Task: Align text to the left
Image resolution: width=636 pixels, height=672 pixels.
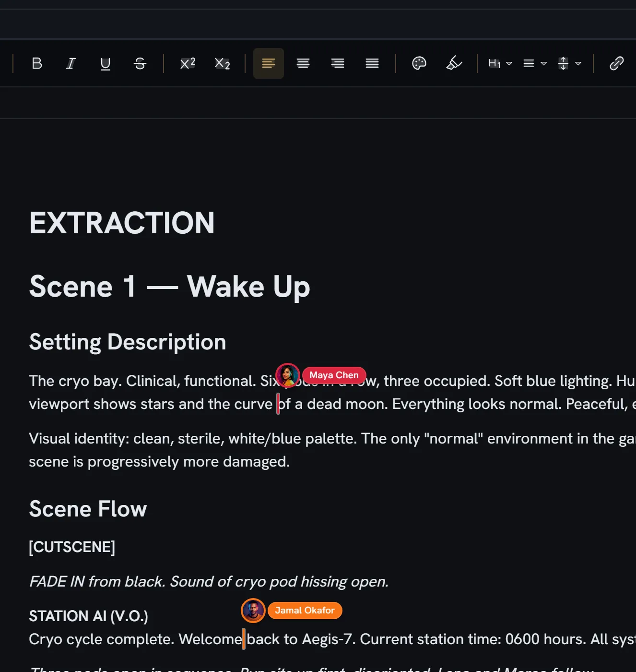Action: pos(269,63)
